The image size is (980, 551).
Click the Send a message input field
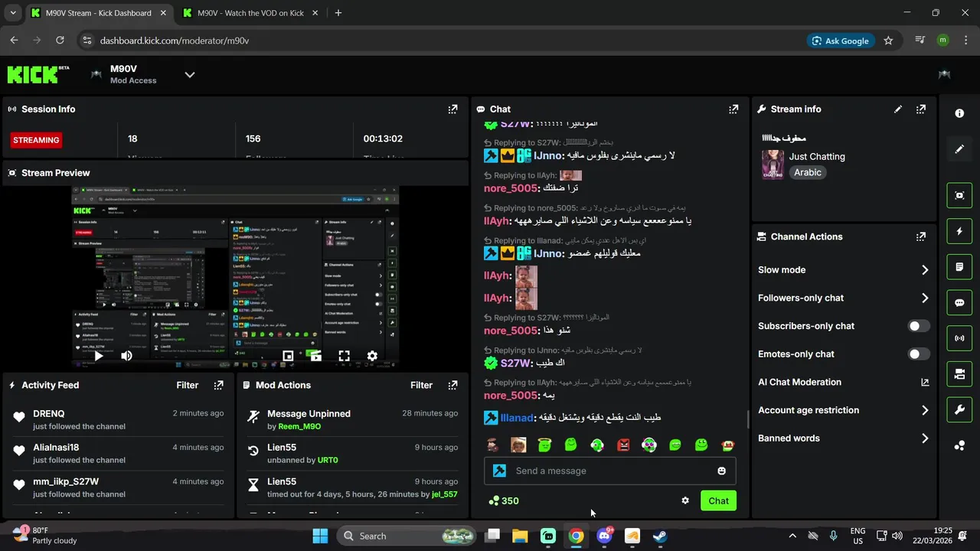(610, 471)
